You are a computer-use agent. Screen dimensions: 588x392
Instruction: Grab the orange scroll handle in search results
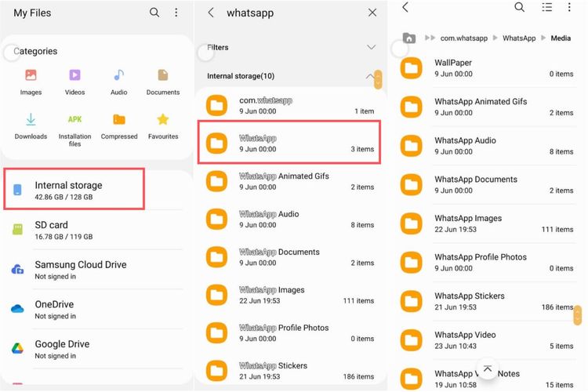[378, 79]
